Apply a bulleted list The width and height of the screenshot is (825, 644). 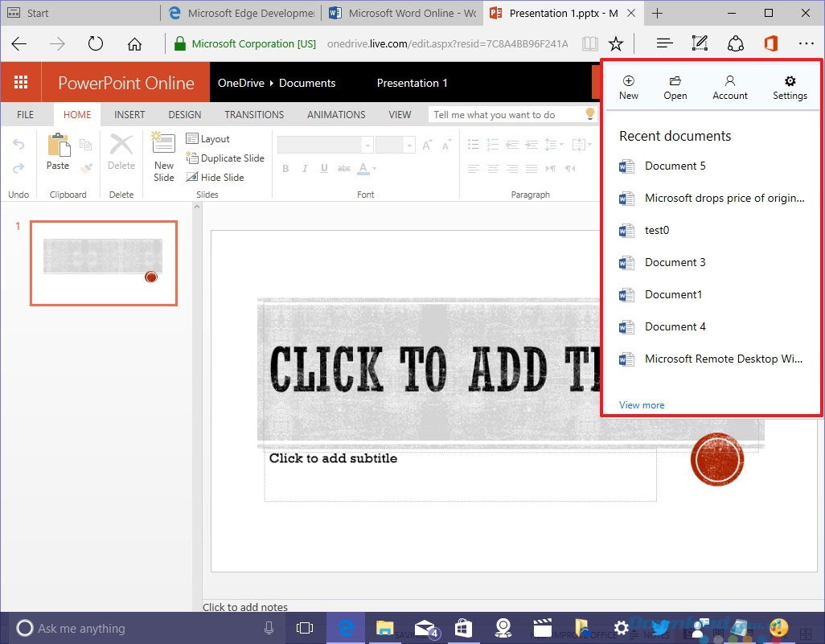tap(474, 142)
